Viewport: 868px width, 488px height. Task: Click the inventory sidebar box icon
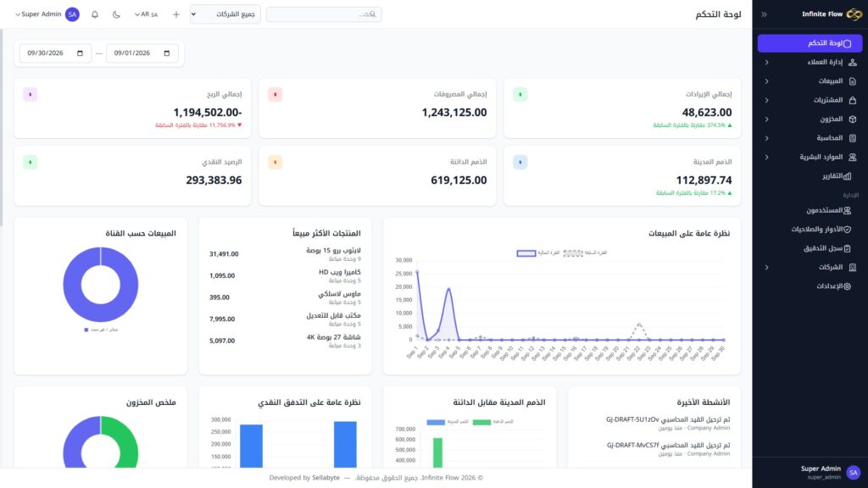point(852,119)
